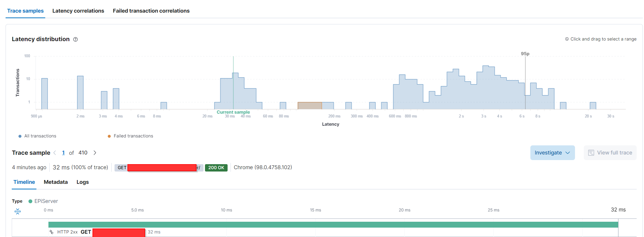Screen dimensions: 644x237
Task: Click the orange failed transactions histogram bar
Action: tap(310, 106)
